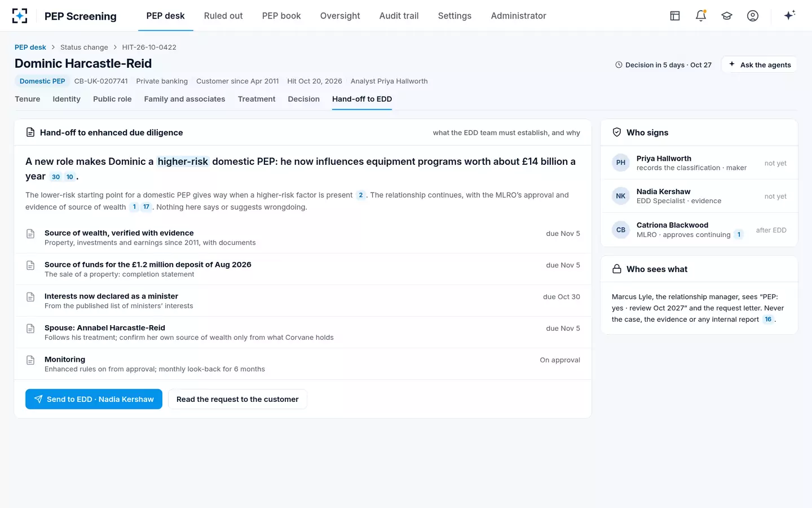Open the layout panel icon in header
Image resolution: width=812 pixels, height=508 pixels.
pos(675,16)
